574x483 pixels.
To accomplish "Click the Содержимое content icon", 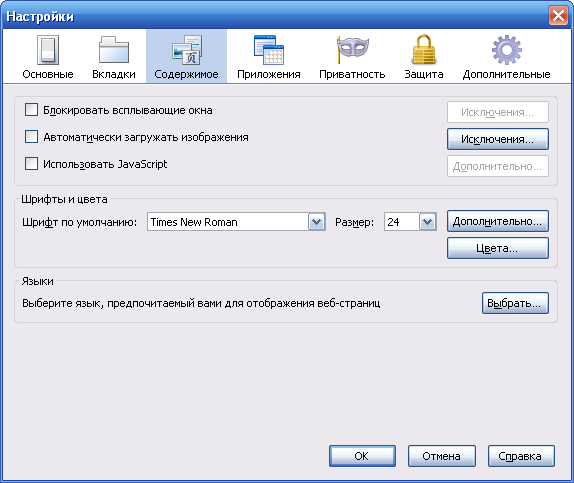I will [187, 50].
